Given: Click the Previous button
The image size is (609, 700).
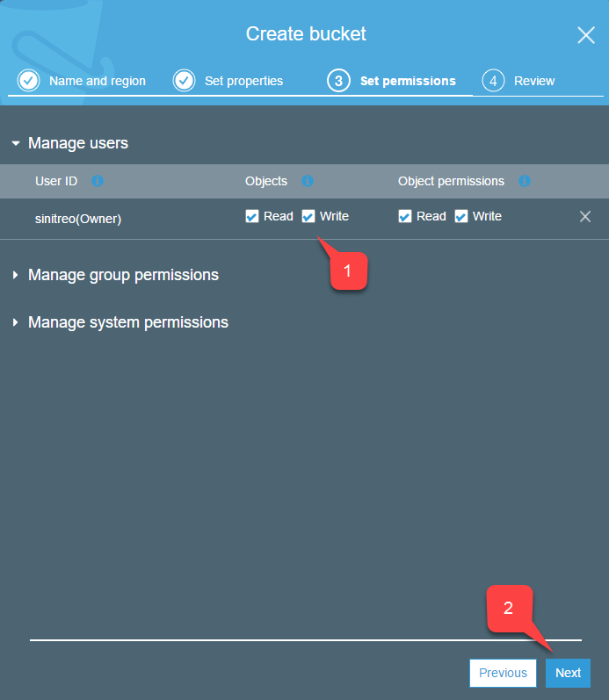Looking at the screenshot, I should pyautogui.click(x=504, y=673).
